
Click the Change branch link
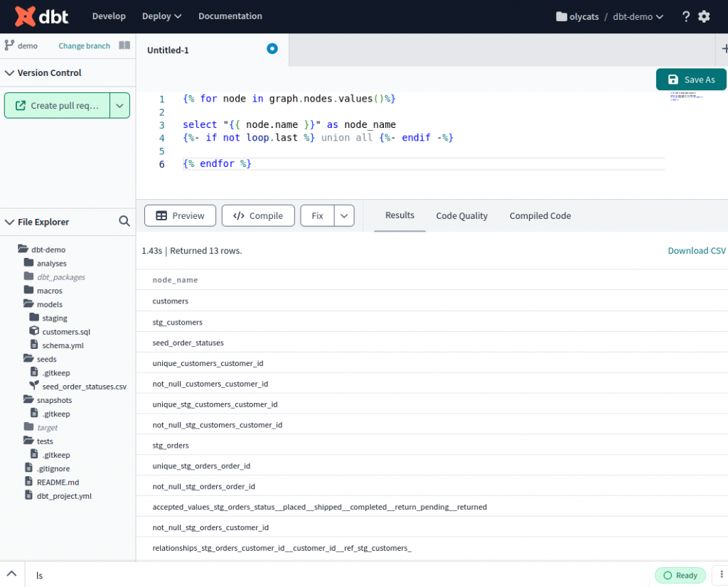click(84, 46)
